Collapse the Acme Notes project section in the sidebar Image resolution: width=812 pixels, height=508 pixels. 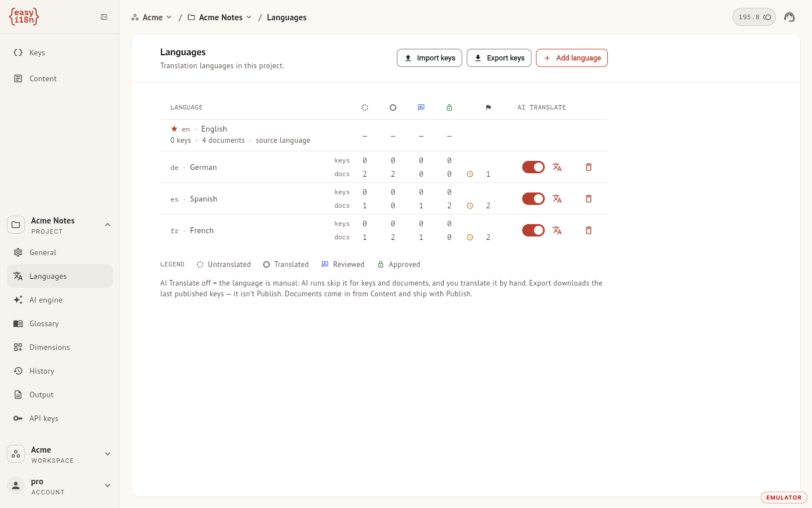(108, 225)
